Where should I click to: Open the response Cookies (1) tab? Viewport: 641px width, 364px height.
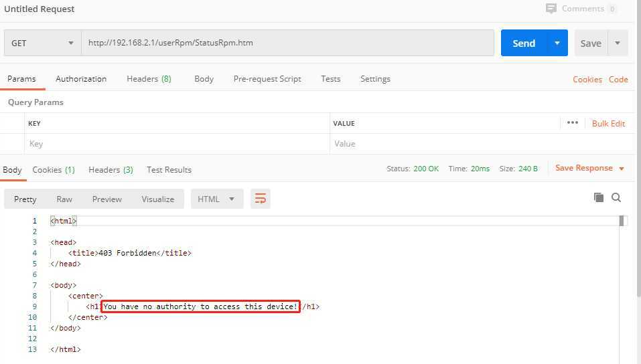click(x=54, y=169)
